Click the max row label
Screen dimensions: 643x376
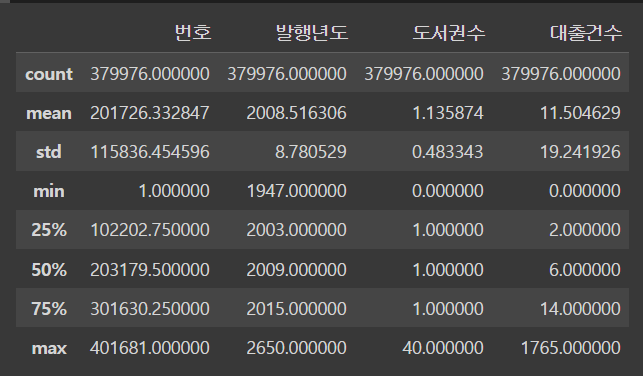tap(49, 349)
